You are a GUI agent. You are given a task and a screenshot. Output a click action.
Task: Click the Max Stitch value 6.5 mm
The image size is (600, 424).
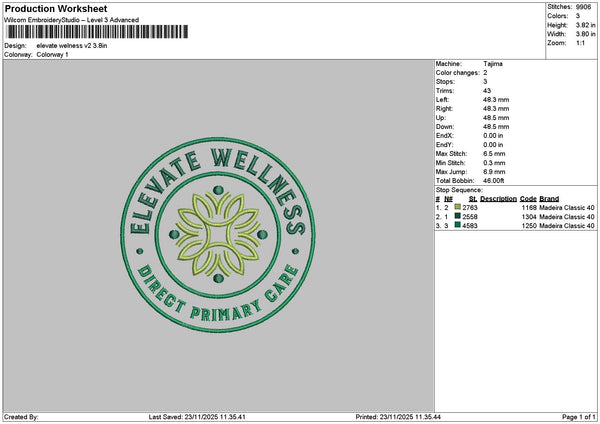point(494,154)
